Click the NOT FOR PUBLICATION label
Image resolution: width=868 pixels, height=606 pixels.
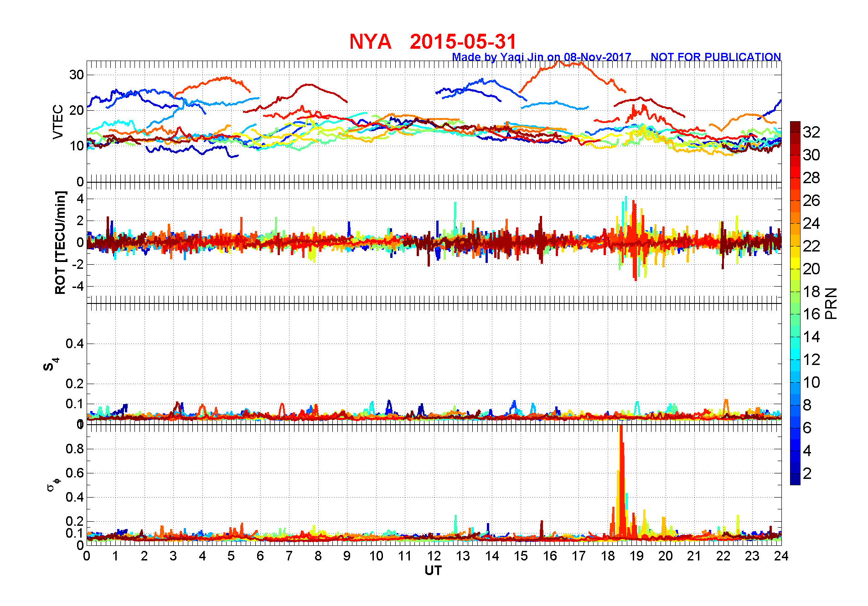point(716,57)
